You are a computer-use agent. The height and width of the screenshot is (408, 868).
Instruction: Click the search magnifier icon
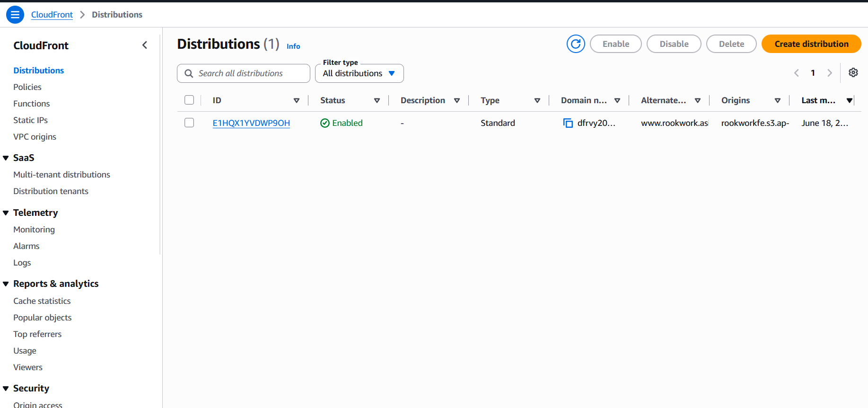(189, 73)
